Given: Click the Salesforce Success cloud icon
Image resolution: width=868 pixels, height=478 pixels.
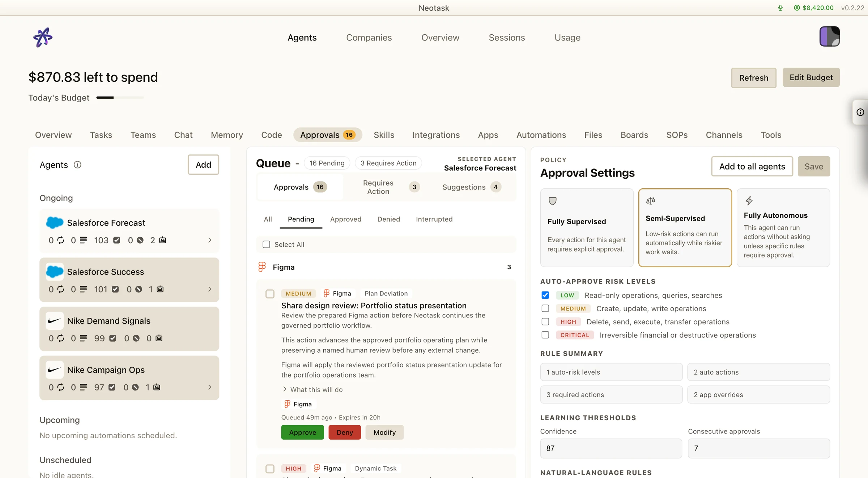Looking at the screenshot, I should 55,272.
